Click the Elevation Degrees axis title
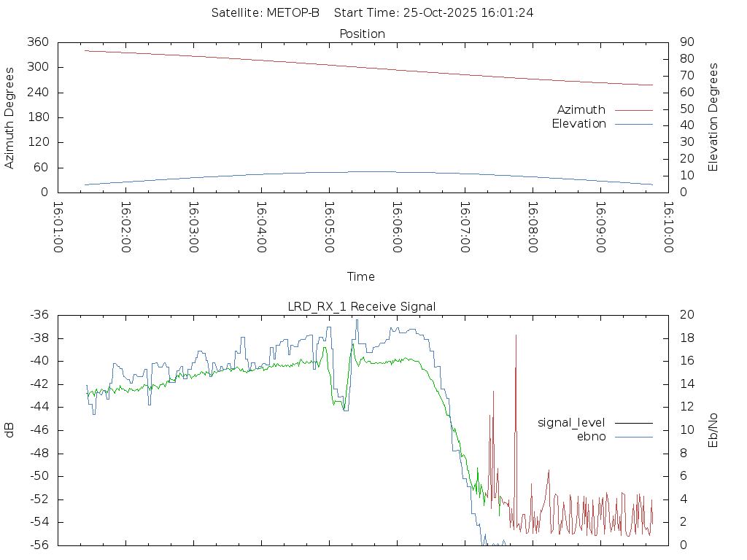The width and height of the screenshot is (747, 560). (713, 117)
